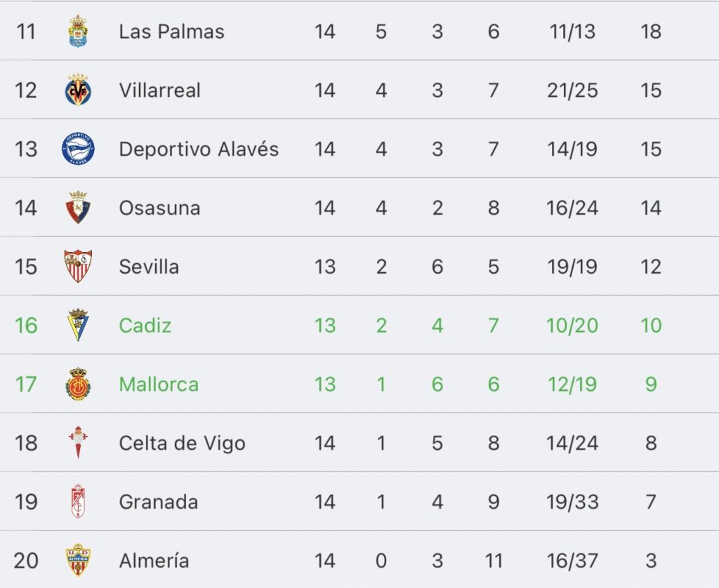Screen dimensions: 719x588
Task: Select the Deportivo Alavés team name
Action: tap(199, 149)
